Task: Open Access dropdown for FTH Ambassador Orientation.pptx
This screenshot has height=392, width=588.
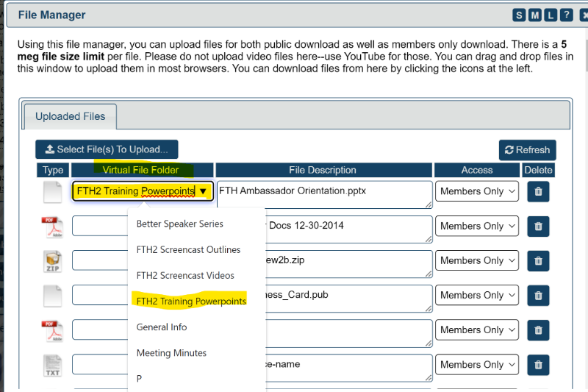Action: [478, 191]
